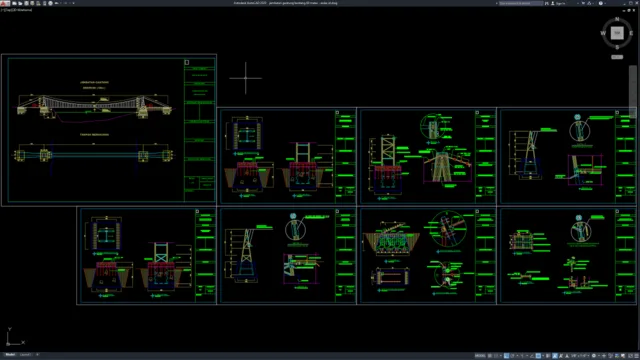Click the New drawing icon
Screen dimensions: 640x360
[x=14, y=3]
